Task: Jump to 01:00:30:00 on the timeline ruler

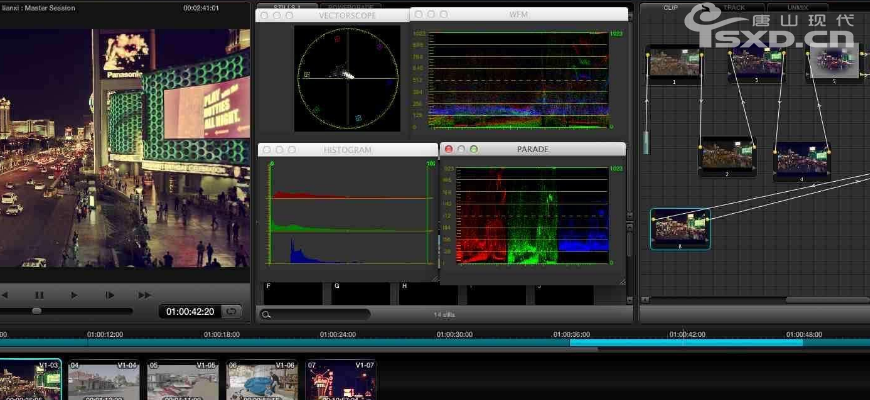Action: tap(454, 335)
